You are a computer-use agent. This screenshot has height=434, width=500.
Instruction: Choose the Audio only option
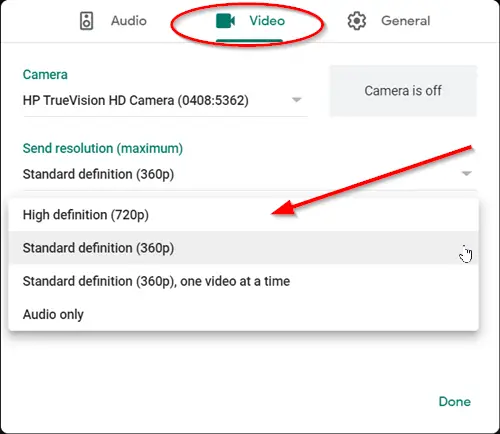click(x=244, y=314)
